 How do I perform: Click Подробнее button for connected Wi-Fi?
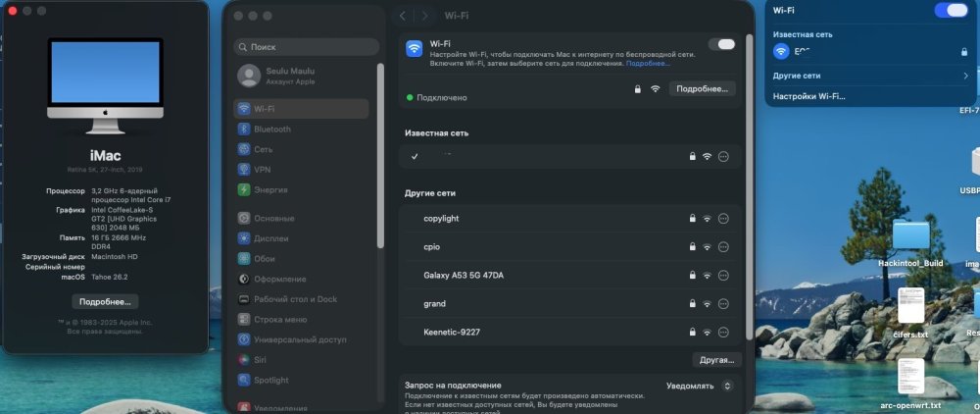[702, 89]
